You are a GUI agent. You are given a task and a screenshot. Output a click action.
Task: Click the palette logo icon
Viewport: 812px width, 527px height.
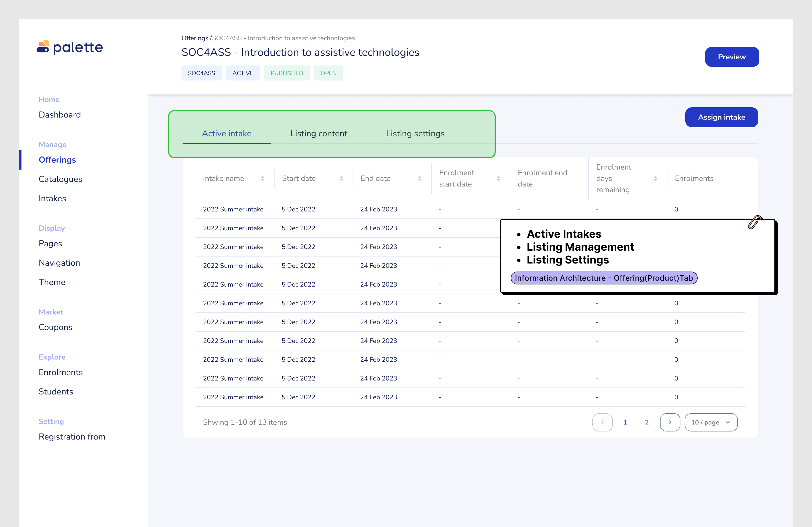[43, 47]
